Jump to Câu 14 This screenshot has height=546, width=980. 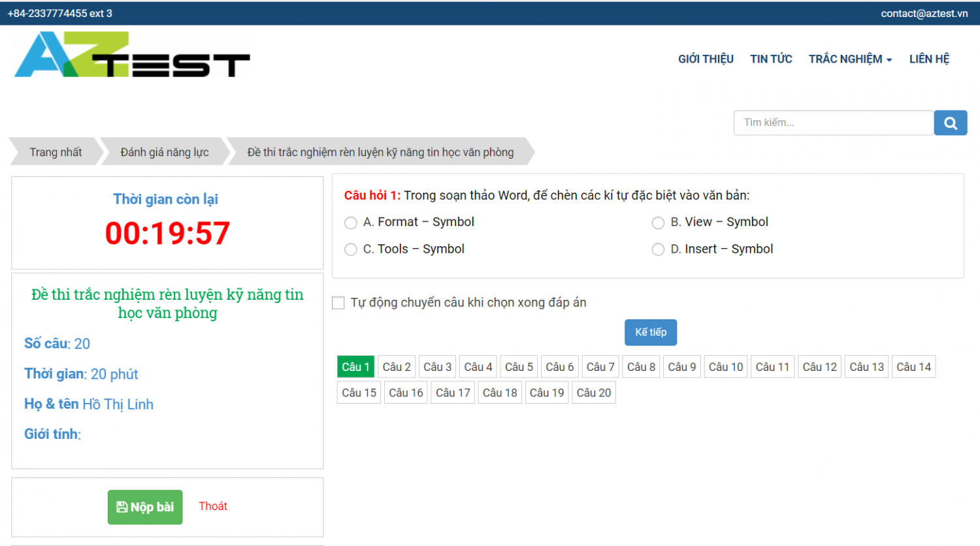point(913,367)
